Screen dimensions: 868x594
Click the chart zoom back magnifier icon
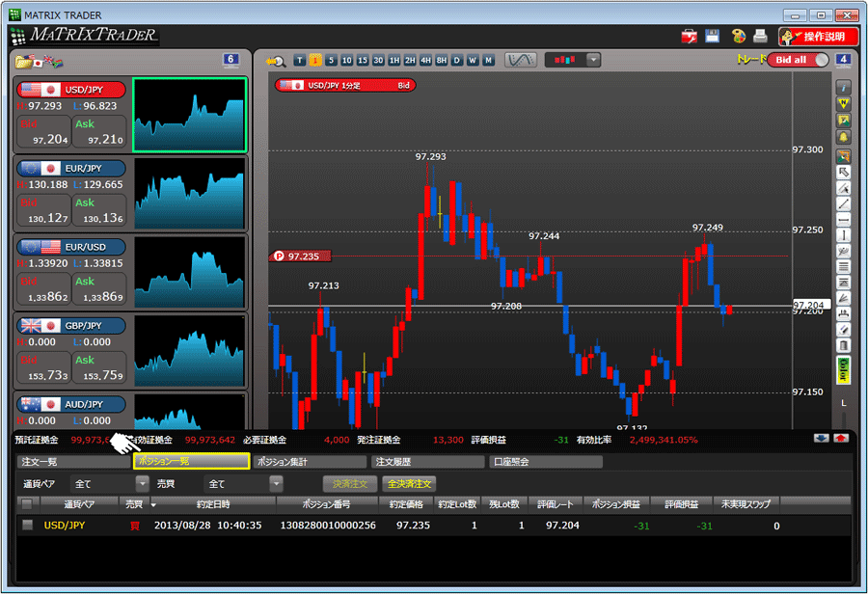pyautogui.click(x=276, y=61)
